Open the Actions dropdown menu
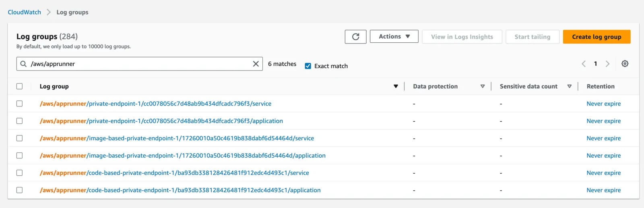The height and width of the screenshot is (208, 644). coord(394,37)
